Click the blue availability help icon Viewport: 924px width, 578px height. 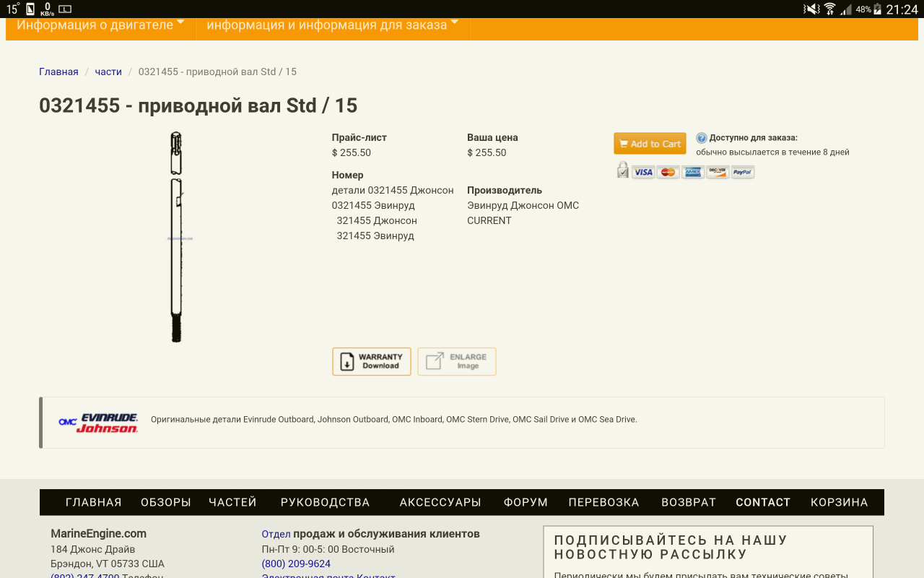(x=701, y=138)
